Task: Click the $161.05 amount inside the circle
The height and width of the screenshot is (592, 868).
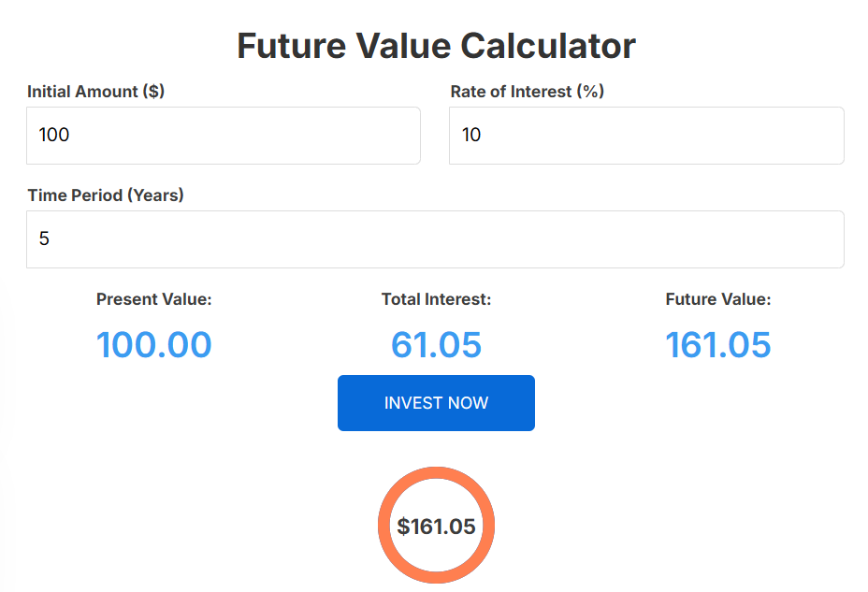Action: tap(436, 525)
